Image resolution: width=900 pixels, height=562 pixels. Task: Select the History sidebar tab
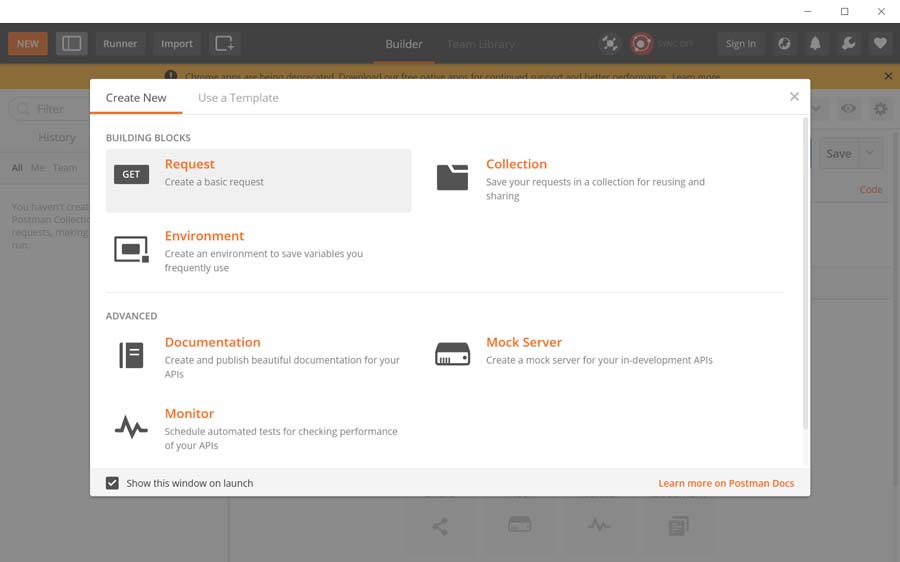click(56, 137)
